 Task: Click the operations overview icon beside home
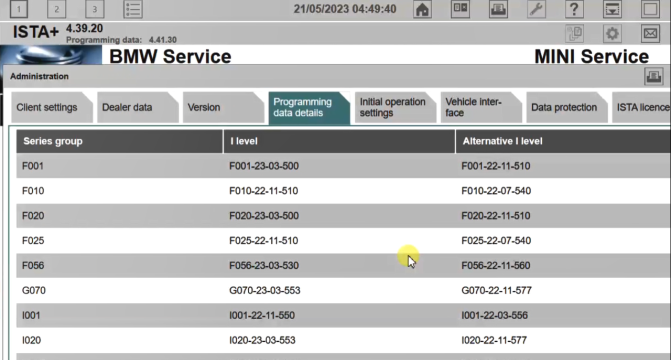(460, 9)
